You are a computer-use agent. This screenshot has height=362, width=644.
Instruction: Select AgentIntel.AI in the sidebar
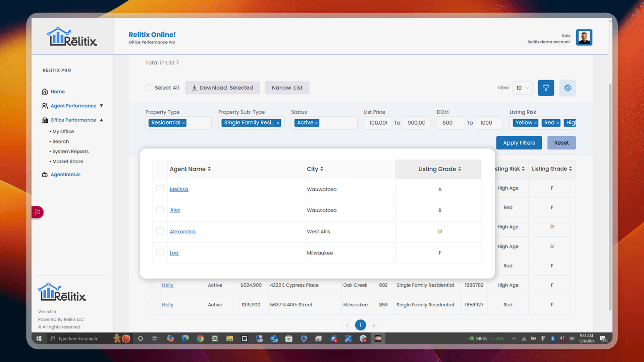point(65,174)
